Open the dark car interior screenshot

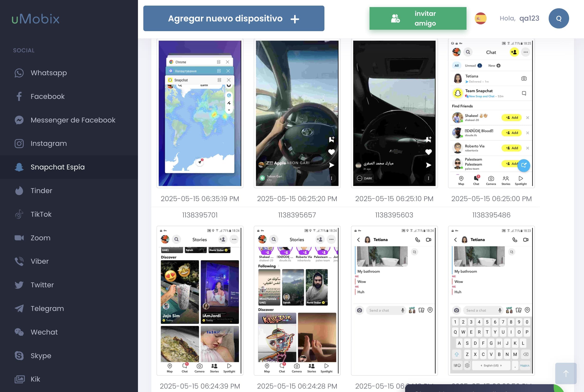pyautogui.click(x=394, y=113)
